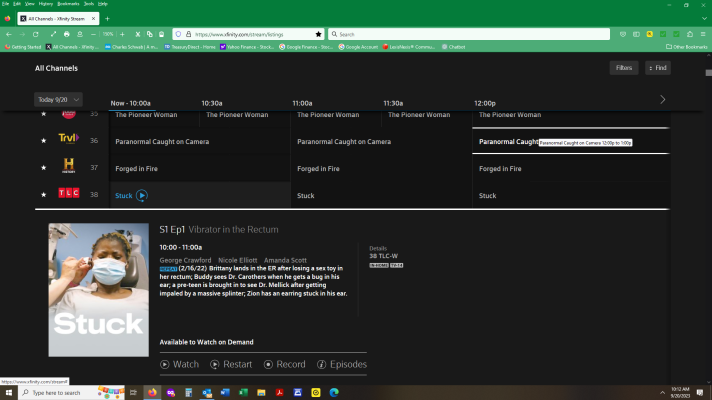The width and height of the screenshot is (712, 400).
Task: Open Task View in the taskbar
Action: [x=133, y=392]
